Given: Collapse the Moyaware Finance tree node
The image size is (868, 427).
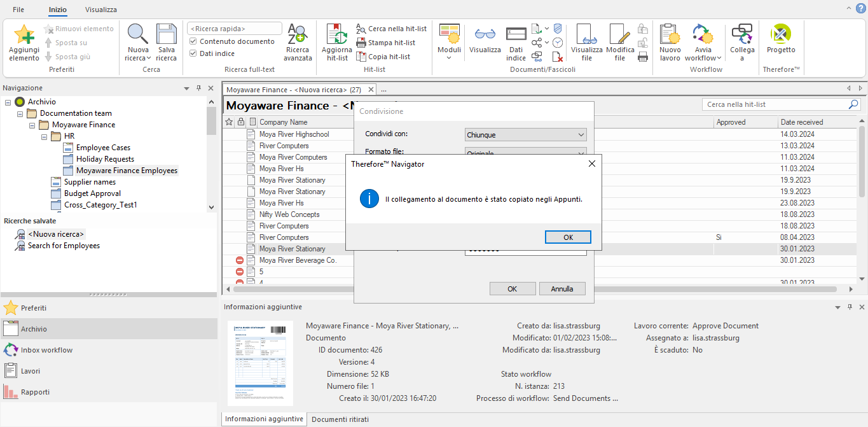Looking at the screenshot, I should point(32,125).
